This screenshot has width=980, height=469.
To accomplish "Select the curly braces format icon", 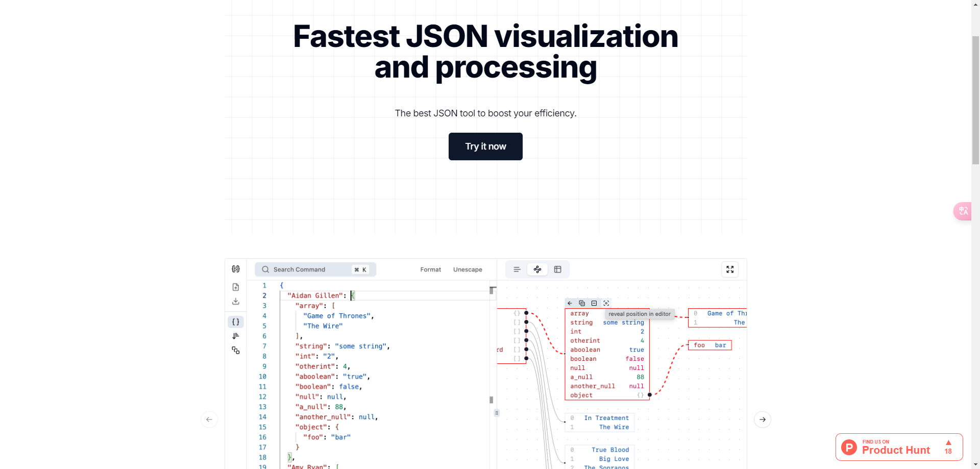I will [235, 322].
